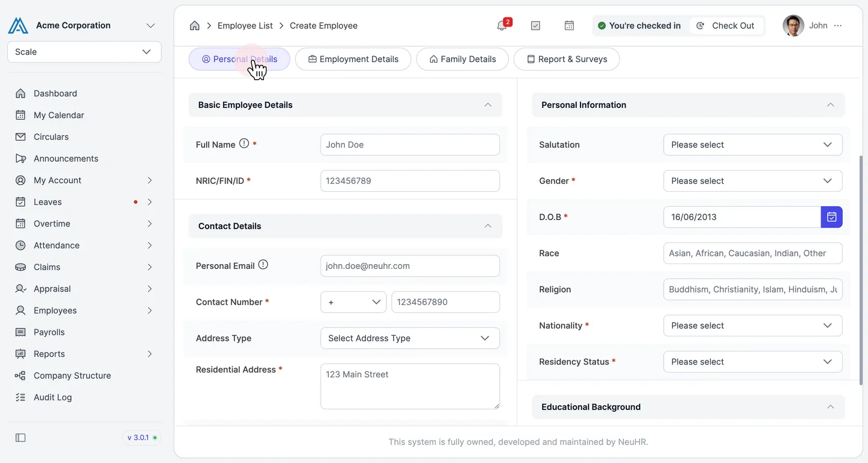Open the notifications bell
Image resolution: width=868 pixels, height=463 pixels.
[502, 25]
